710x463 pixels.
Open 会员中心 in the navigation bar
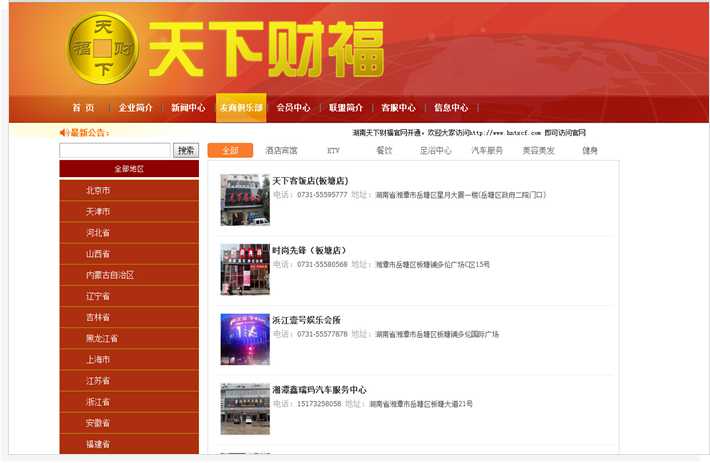(x=293, y=108)
